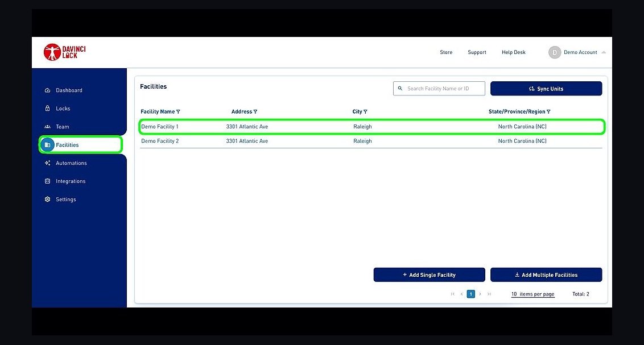
Task: Open the Store link
Action: pos(446,52)
